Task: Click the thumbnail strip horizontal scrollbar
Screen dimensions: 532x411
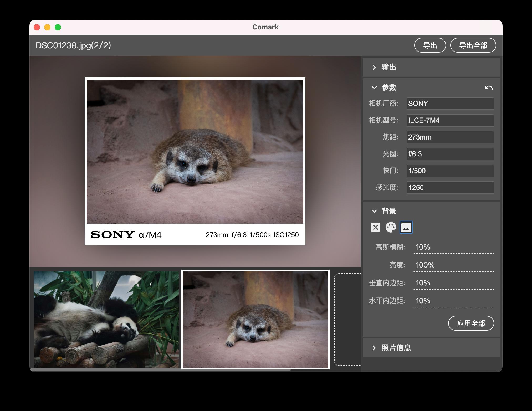Action: (160, 370)
